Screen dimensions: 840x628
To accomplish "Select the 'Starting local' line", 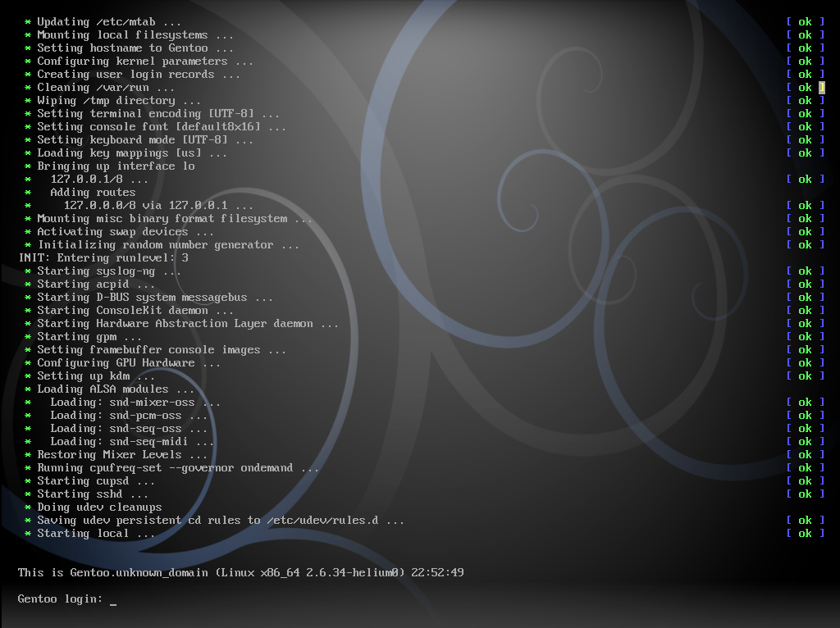I will tap(96, 534).
